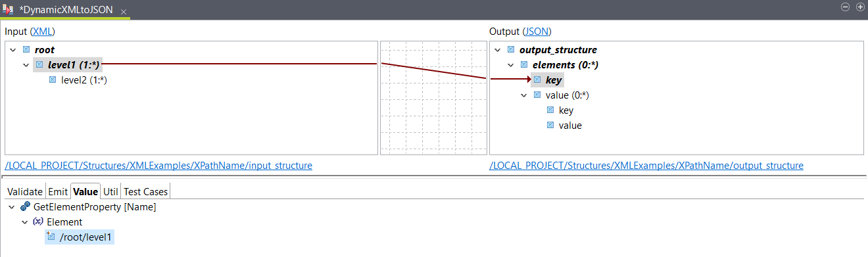Screen dimensions: 868x257
Task: Click the Output label text
Action: [504, 32]
